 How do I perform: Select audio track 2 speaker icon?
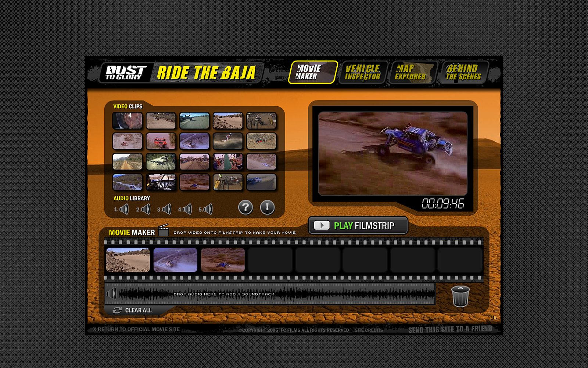[146, 209]
